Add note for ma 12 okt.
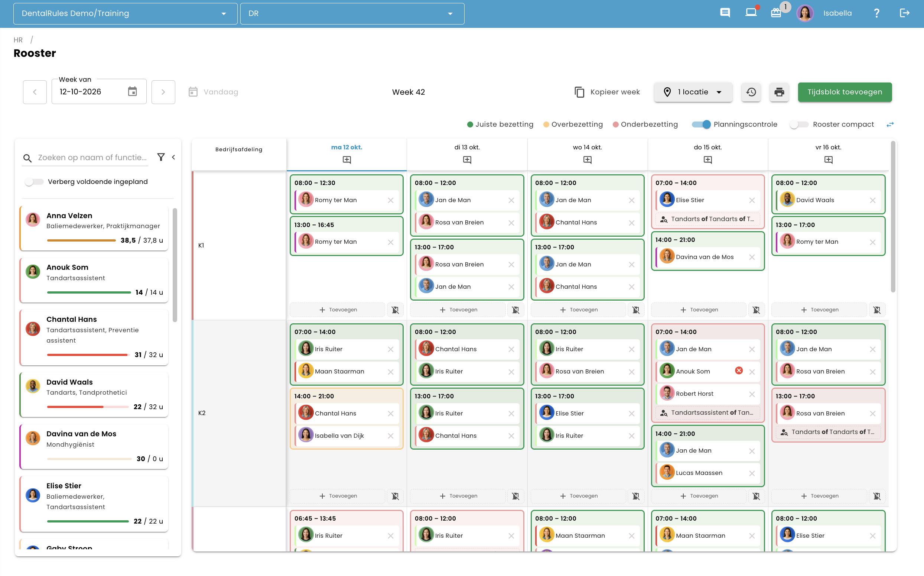The width and height of the screenshot is (924, 576). click(346, 160)
